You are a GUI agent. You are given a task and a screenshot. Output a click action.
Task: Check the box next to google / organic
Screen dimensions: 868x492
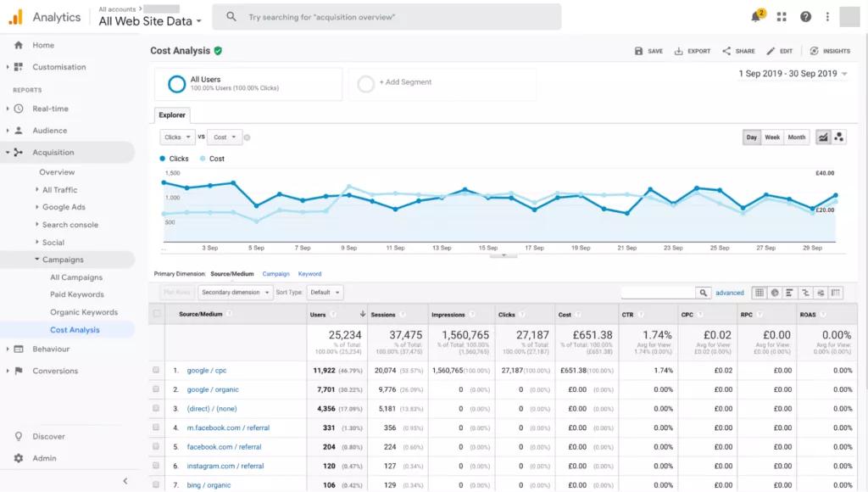[x=156, y=390]
